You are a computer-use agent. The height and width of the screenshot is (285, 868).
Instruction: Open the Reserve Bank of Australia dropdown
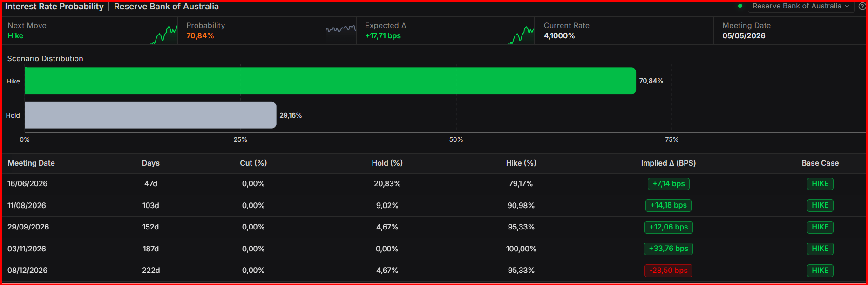pos(800,6)
